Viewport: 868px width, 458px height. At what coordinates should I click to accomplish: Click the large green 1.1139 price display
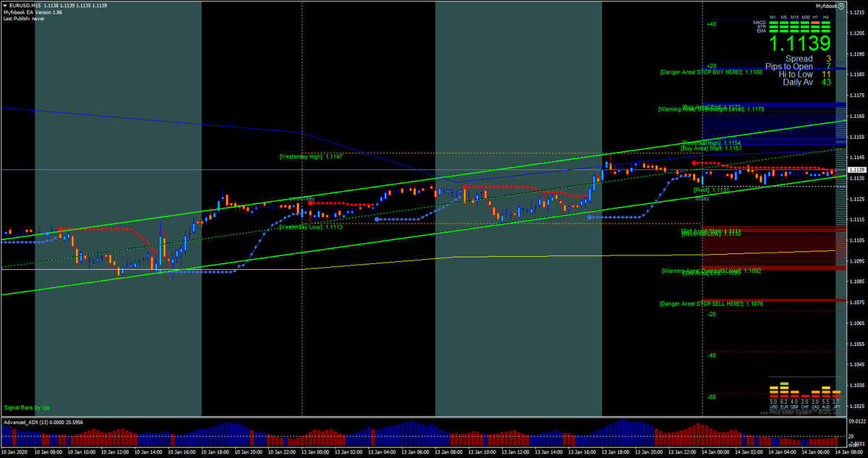click(x=799, y=43)
